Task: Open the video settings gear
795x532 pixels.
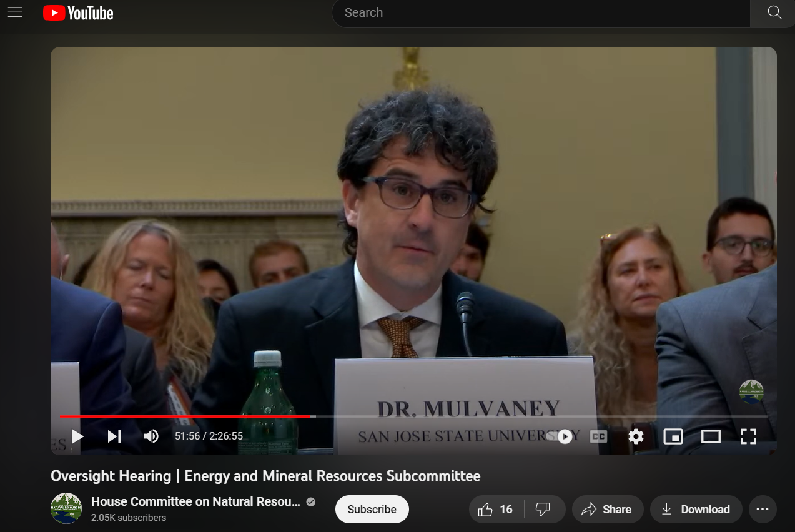Action: tap(636, 436)
